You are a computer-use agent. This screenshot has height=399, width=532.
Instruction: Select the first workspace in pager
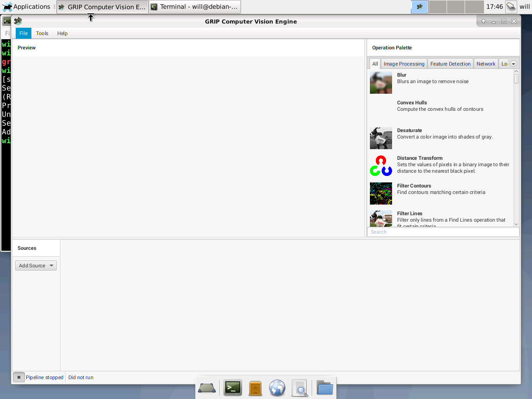[x=420, y=7]
